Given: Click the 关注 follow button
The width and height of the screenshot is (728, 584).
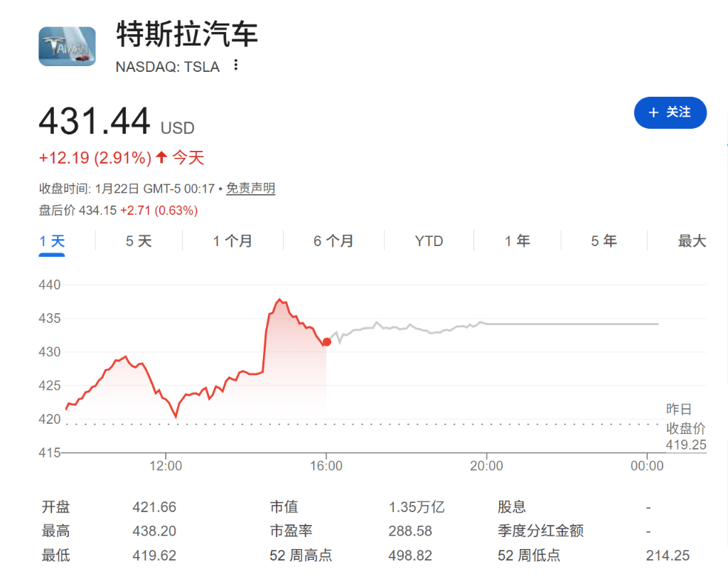Looking at the screenshot, I should click(x=670, y=112).
